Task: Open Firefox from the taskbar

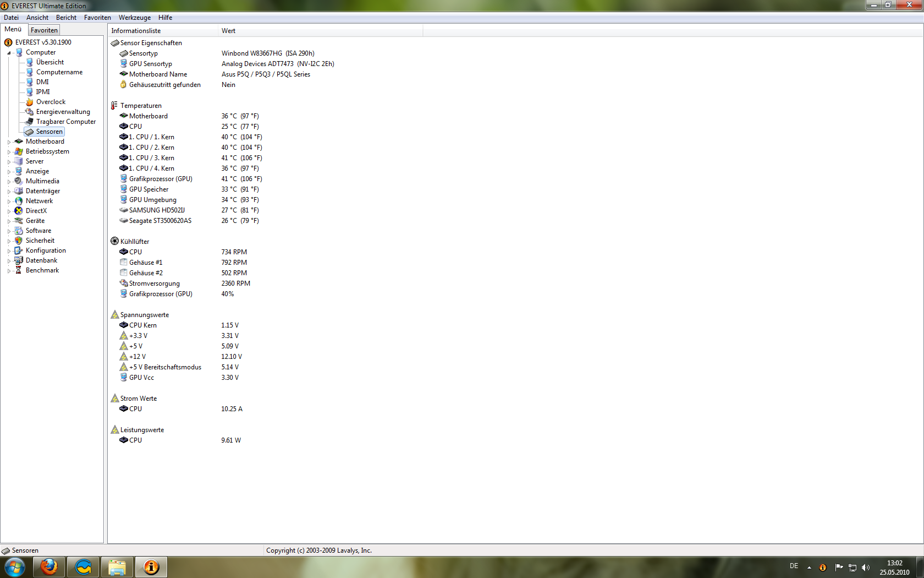Action: tap(49, 567)
